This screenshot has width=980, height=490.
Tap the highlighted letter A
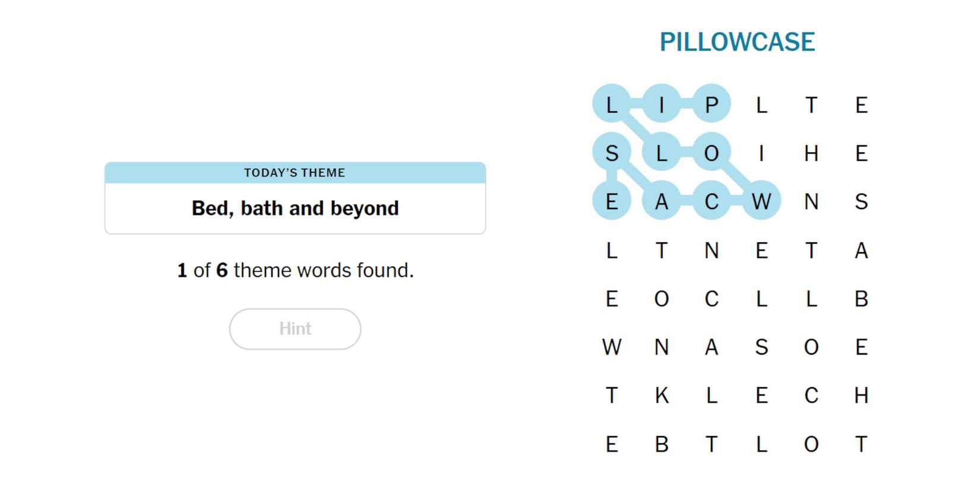661,201
